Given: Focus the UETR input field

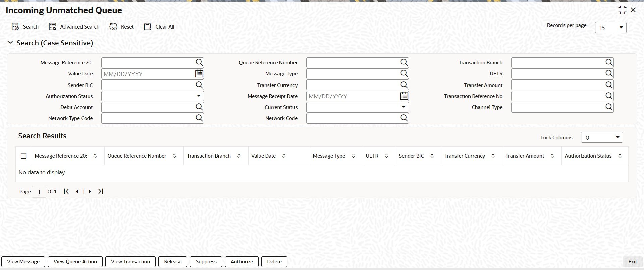Looking at the screenshot, I should 558,73.
